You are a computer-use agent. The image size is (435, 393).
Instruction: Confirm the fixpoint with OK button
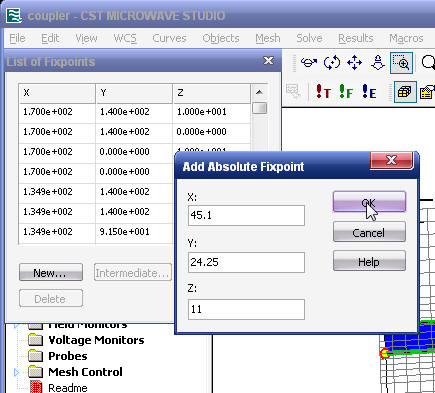pos(369,202)
